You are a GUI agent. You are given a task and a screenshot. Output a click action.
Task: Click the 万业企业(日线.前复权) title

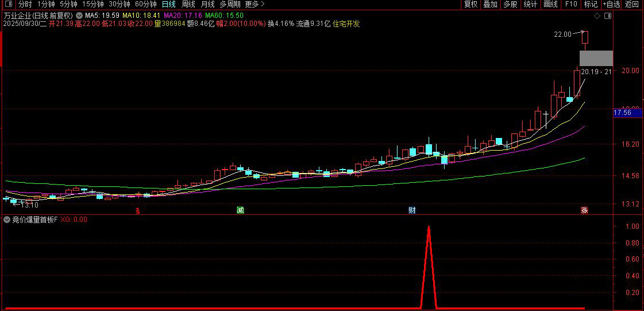click(38, 16)
